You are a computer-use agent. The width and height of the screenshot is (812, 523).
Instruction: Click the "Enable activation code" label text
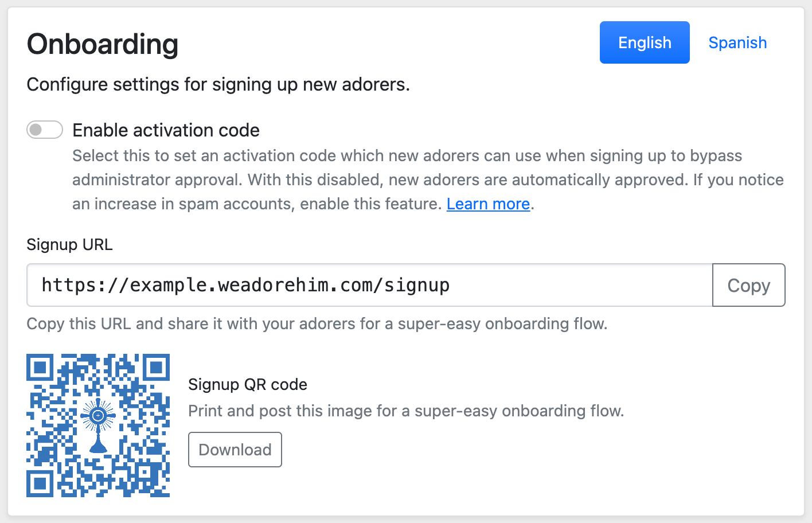point(166,130)
